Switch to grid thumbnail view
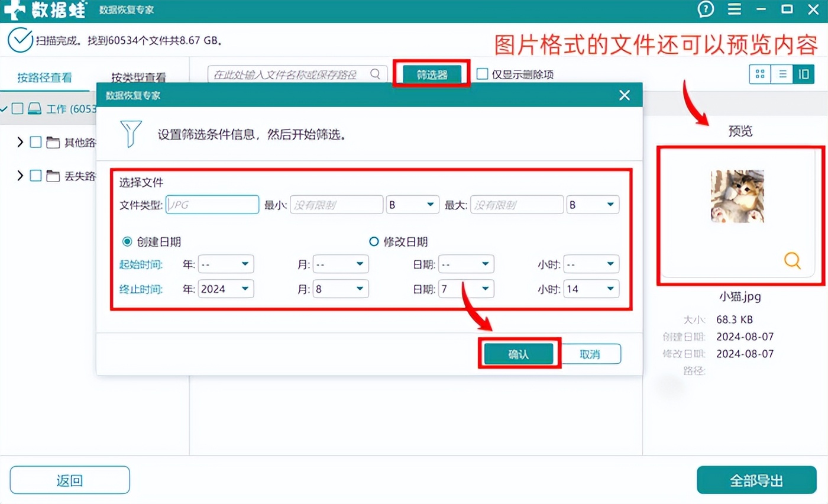The width and height of the screenshot is (828, 504). pyautogui.click(x=761, y=74)
